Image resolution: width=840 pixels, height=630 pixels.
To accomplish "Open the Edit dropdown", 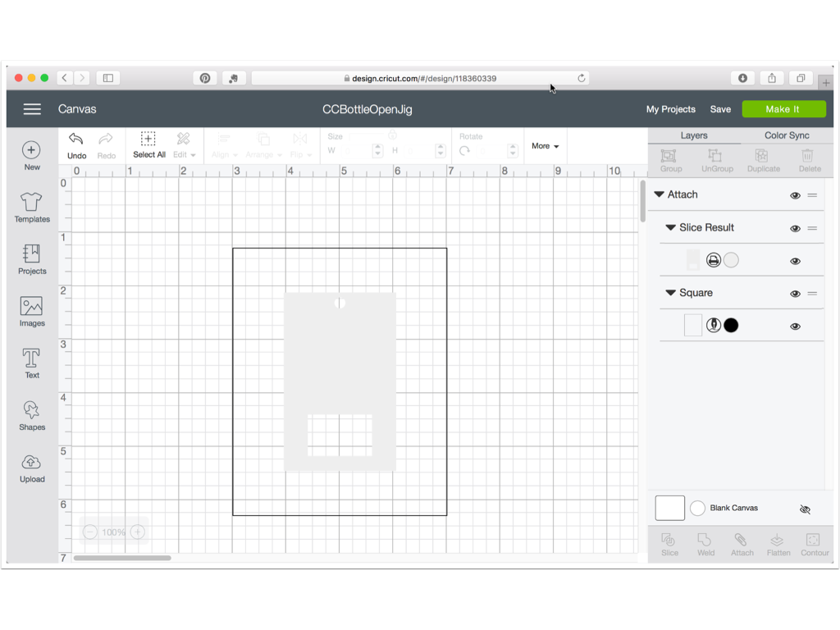I will point(184,146).
